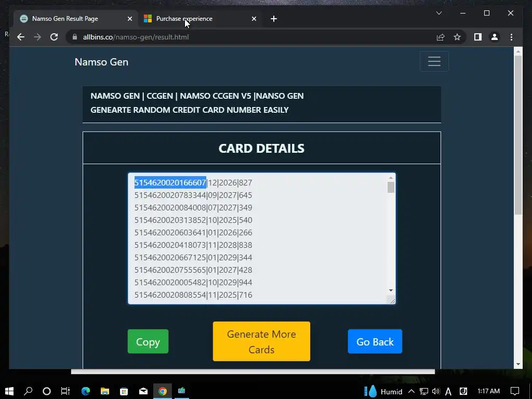This screenshot has width=532, height=399.
Task: Open the Humid weather widget
Action: [383, 391]
